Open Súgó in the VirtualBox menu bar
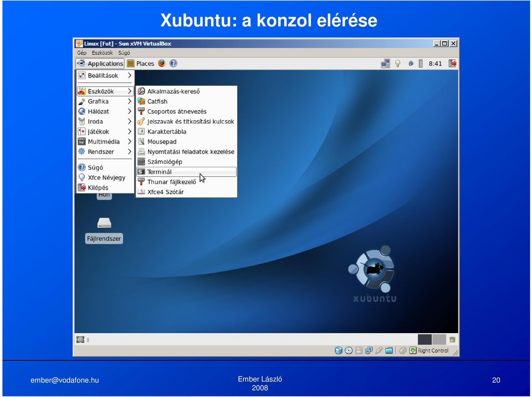This screenshot has width=532, height=397. point(124,53)
